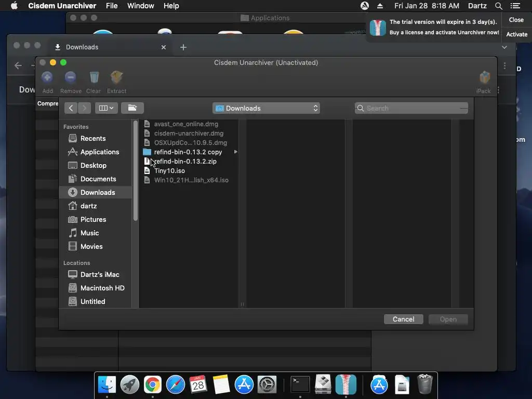Viewport: 532px width, 399px height.
Task: Select Movies in the sidebar
Action: pos(96,247)
